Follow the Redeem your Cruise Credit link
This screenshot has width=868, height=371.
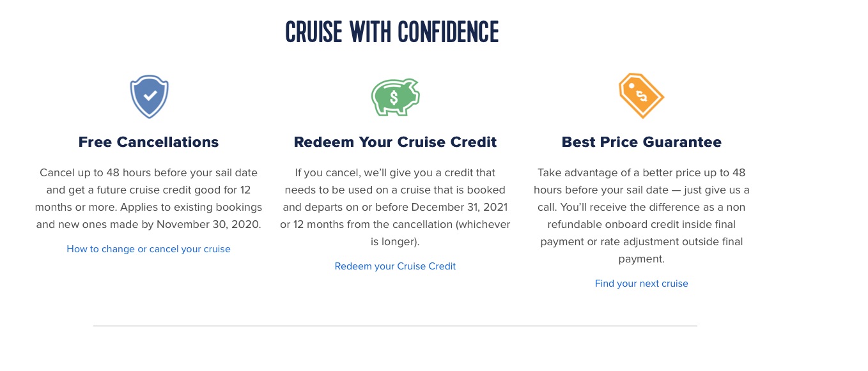point(395,266)
